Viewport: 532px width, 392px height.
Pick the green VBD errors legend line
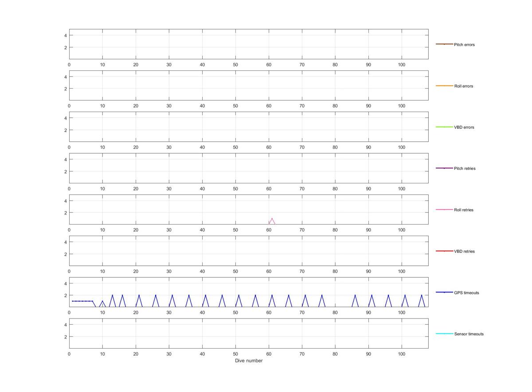[x=444, y=127]
